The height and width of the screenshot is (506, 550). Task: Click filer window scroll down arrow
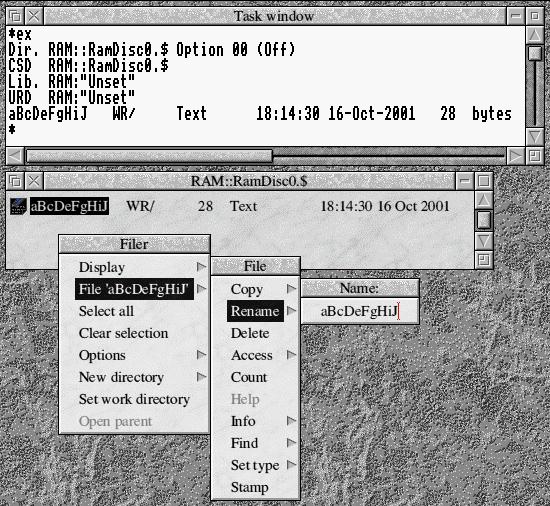[484, 241]
